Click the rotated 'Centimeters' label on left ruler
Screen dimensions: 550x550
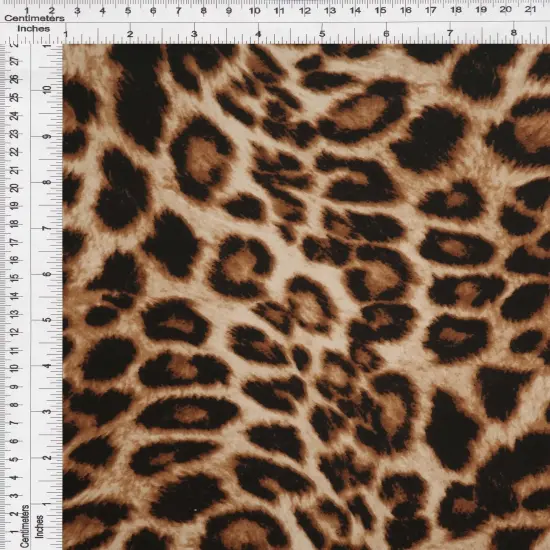coord(24,526)
